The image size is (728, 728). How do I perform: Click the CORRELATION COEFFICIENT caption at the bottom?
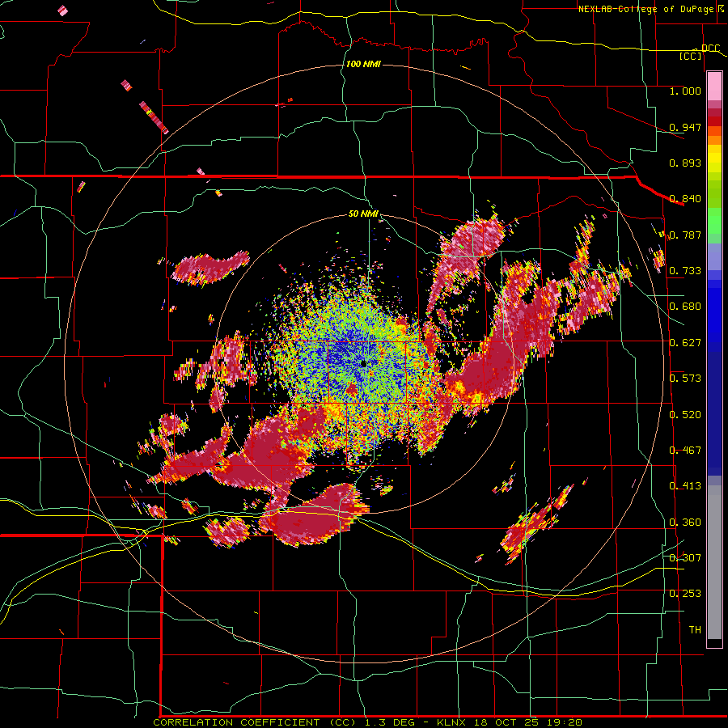[x=236, y=722]
